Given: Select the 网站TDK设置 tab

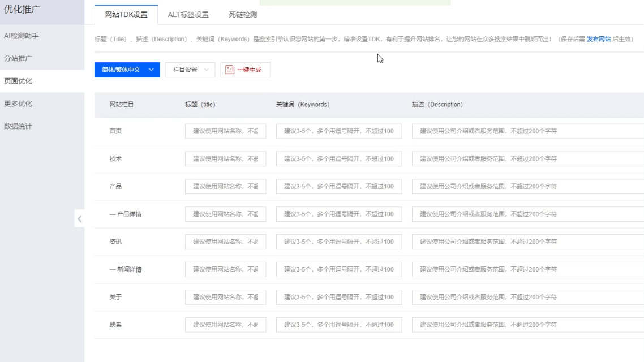Looking at the screenshot, I should pyautogui.click(x=126, y=15).
